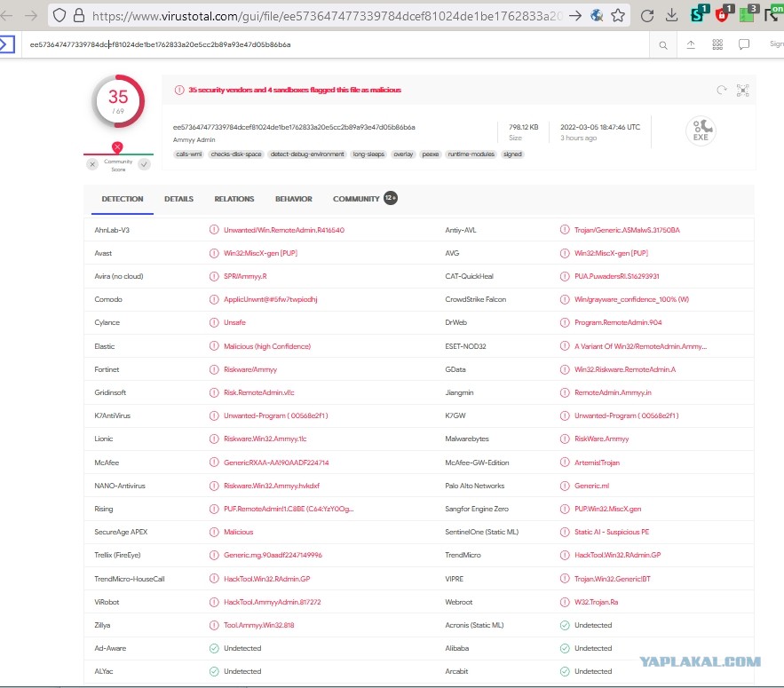Screen dimensions: 784x688
Task: Click the 2022-03-05 18:47:46 UTC timestamp
Action: pos(600,127)
